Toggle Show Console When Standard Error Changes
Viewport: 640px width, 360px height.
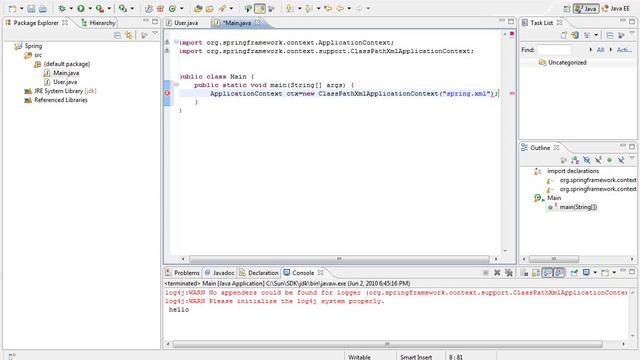[559, 273]
